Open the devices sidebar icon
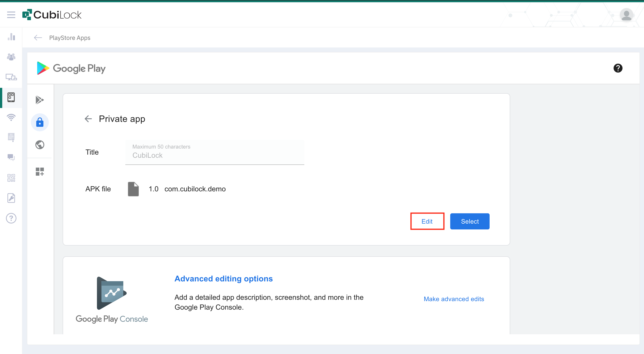The image size is (644, 354). point(11,77)
